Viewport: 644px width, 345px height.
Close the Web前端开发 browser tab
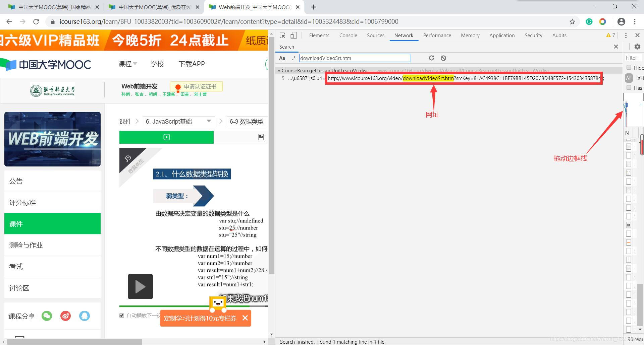298,7
